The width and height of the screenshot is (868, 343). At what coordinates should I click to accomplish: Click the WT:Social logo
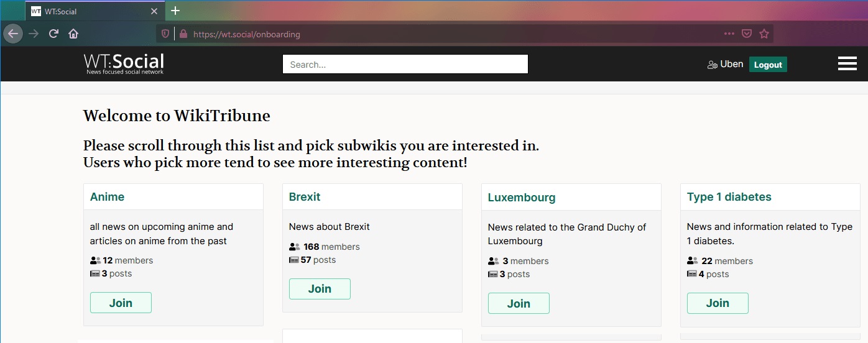[x=124, y=63]
